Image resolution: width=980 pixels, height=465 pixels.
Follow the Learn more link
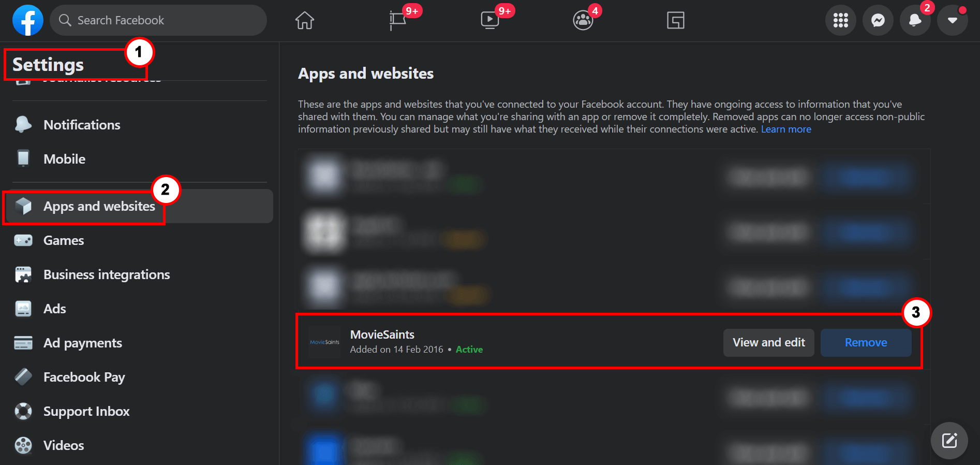pos(786,129)
